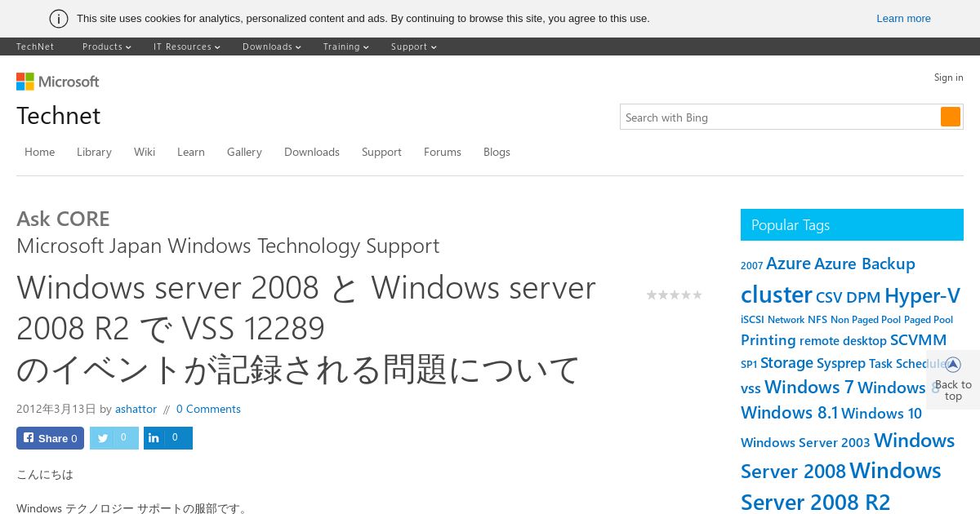Open the Wiki section
This screenshot has width=980, height=514.
[x=145, y=152]
